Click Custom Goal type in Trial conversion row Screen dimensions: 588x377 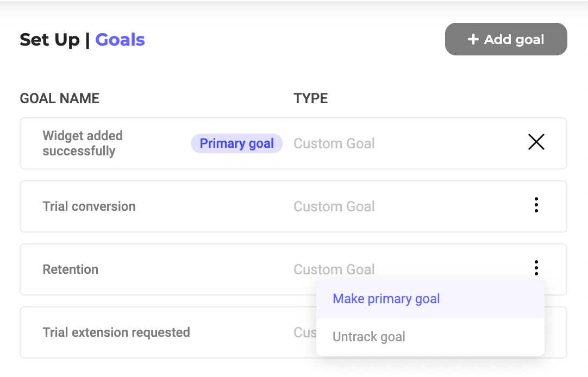coord(334,206)
